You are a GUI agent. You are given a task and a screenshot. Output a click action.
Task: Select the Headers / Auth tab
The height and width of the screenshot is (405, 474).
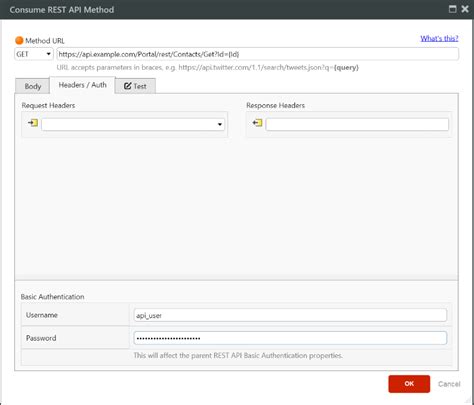(82, 85)
